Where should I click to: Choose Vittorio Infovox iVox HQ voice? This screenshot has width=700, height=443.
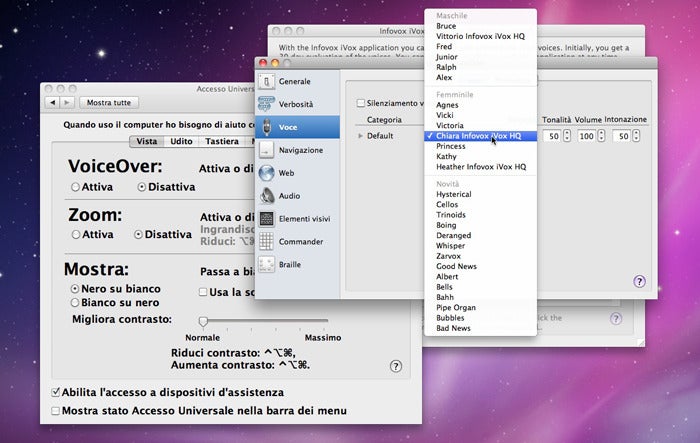click(x=480, y=36)
